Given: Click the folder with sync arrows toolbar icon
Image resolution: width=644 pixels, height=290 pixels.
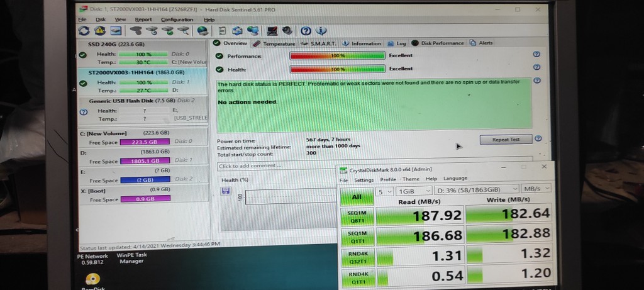Looking at the screenshot, I should click(x=237, y=31).
